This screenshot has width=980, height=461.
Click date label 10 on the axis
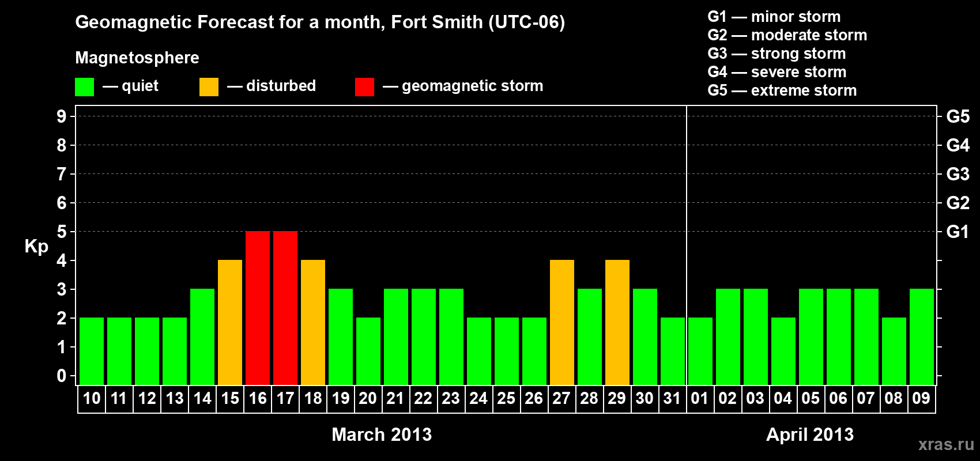tap(92, 399)
